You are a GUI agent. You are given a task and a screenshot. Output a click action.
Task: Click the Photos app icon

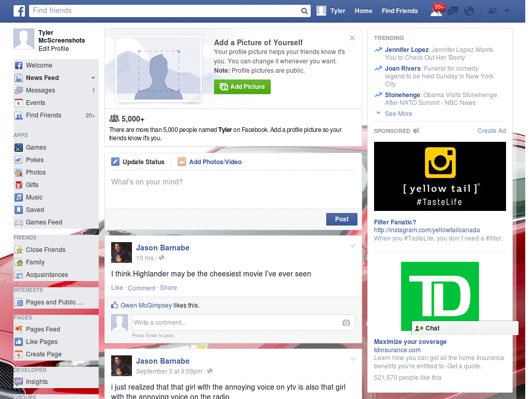19,172
